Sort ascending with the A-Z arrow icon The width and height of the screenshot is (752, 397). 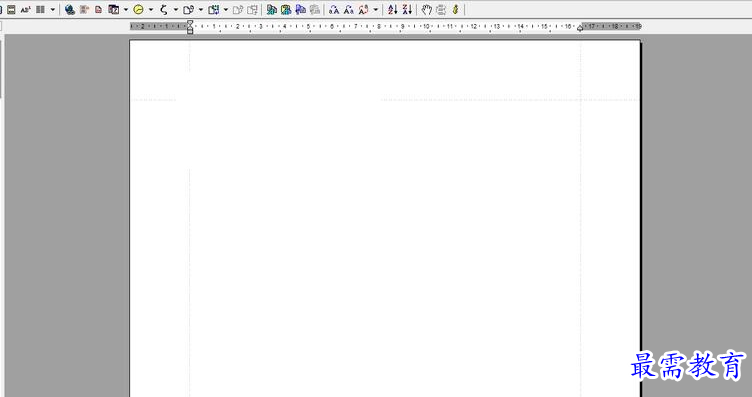[x=393, y=9]
